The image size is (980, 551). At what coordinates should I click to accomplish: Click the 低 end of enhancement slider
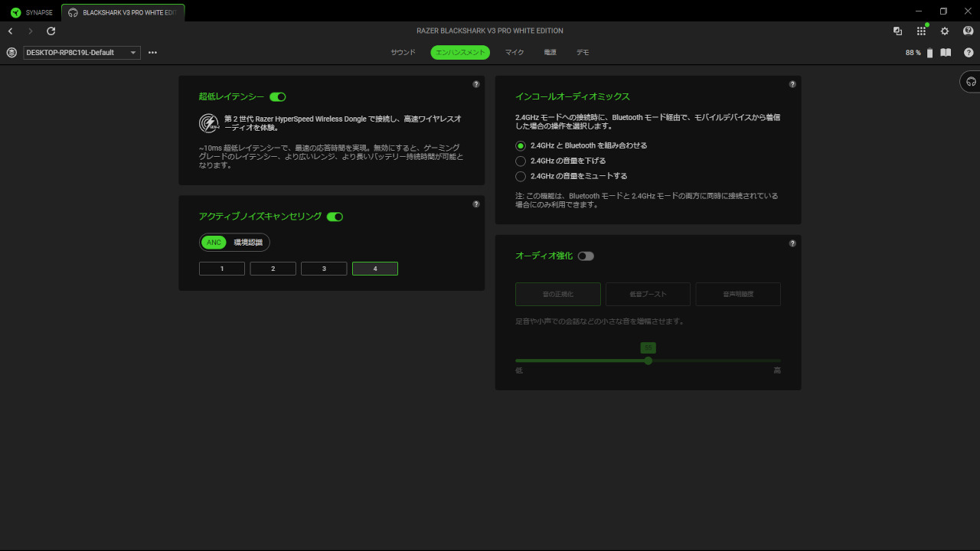pyautogui.click(x=519, y=370)
